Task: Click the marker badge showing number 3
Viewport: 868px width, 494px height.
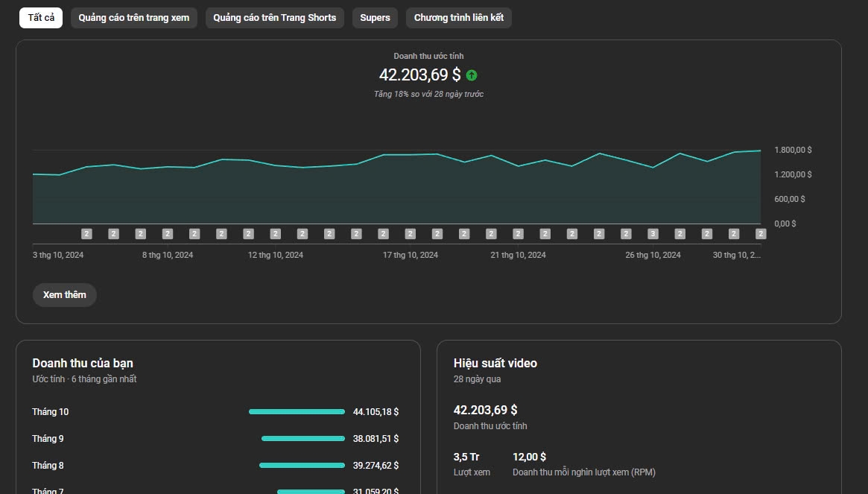Action: [x=653, y=234]
